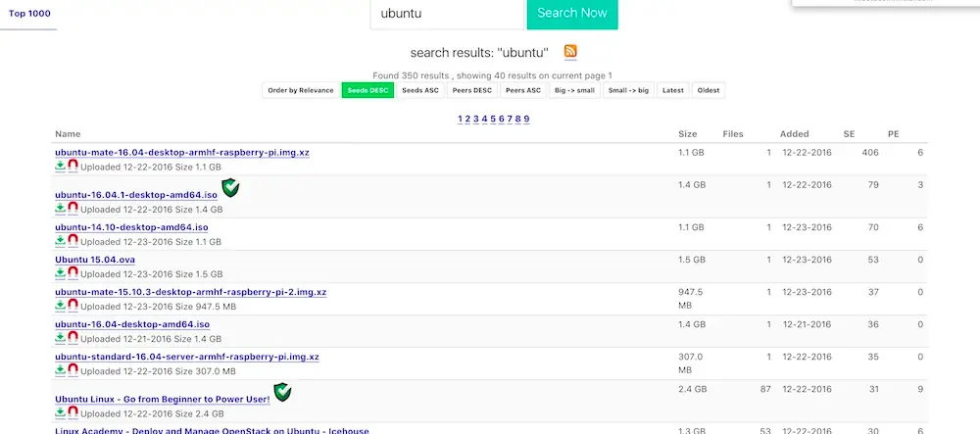
Task: Open Ubuntu 15.04.ova link
Action: click(95, 260)
